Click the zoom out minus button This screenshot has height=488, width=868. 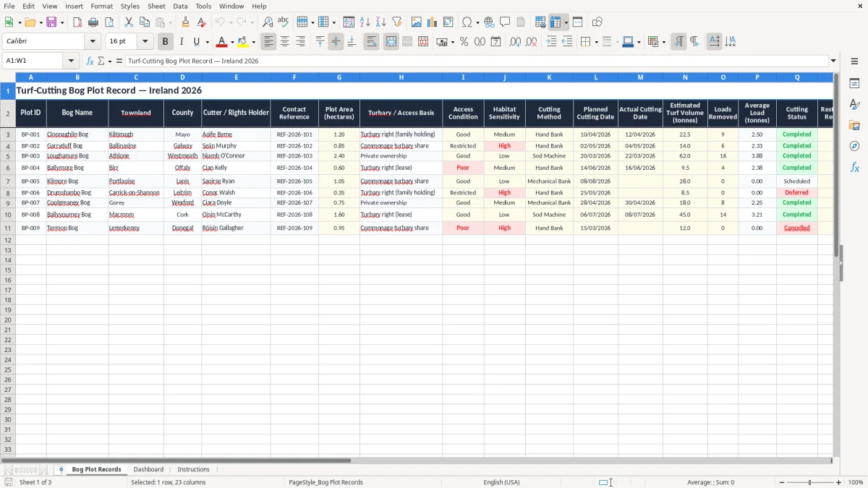(781, 482)
